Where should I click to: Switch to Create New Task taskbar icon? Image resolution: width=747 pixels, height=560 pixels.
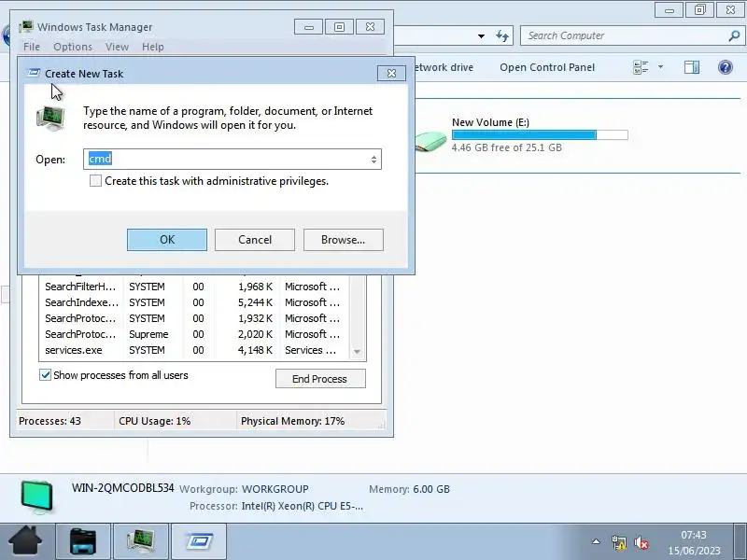[x=199, y=541]
